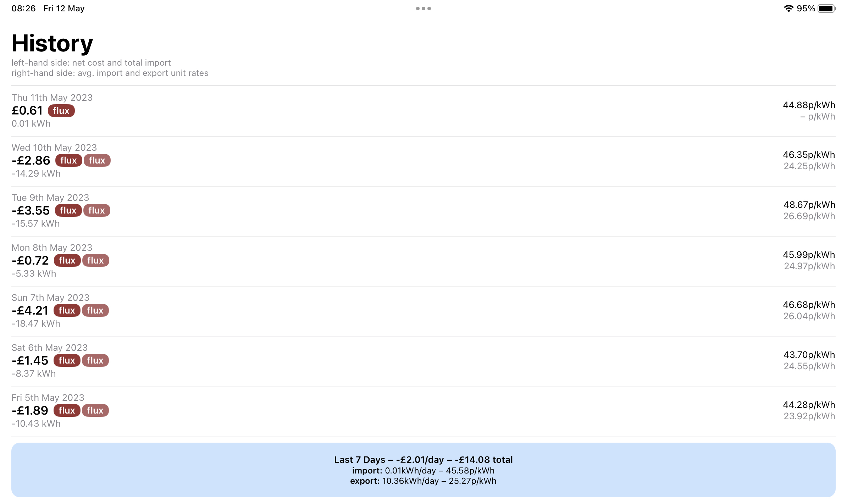The height and width of the screenshot is (504, 847).
Task: Tap the 48.67p/kWh import rate
Action: [x=809, y=205]
